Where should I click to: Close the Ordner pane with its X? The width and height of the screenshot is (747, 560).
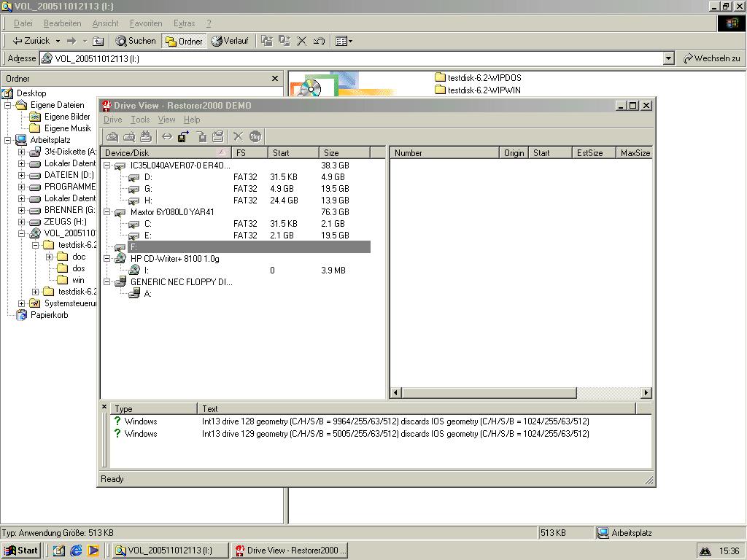point(275,78)
